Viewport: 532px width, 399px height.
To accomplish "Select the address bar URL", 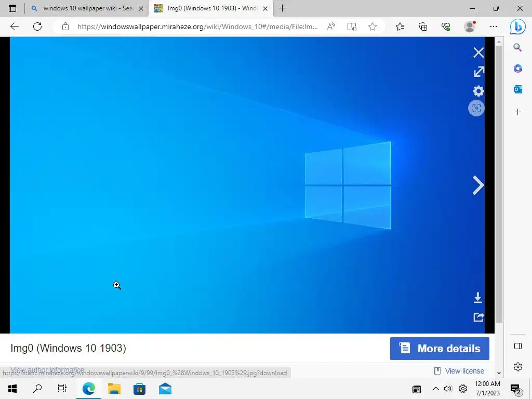I will tap(197, 26).
